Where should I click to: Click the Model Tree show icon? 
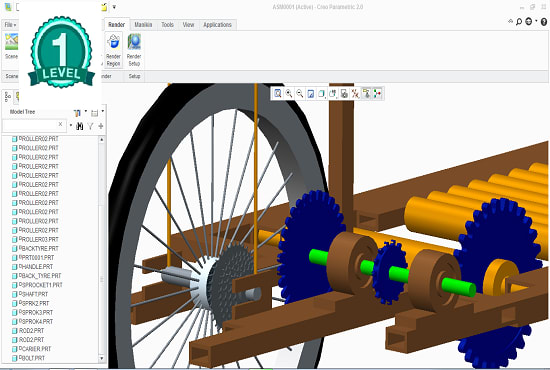(x=94, y=113)
